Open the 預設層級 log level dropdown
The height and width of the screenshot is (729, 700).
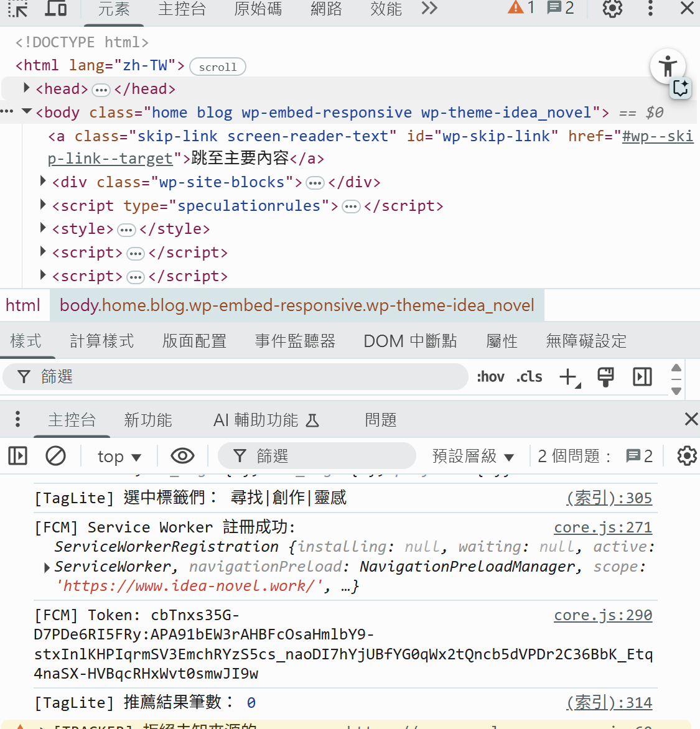tap(473, 456)
